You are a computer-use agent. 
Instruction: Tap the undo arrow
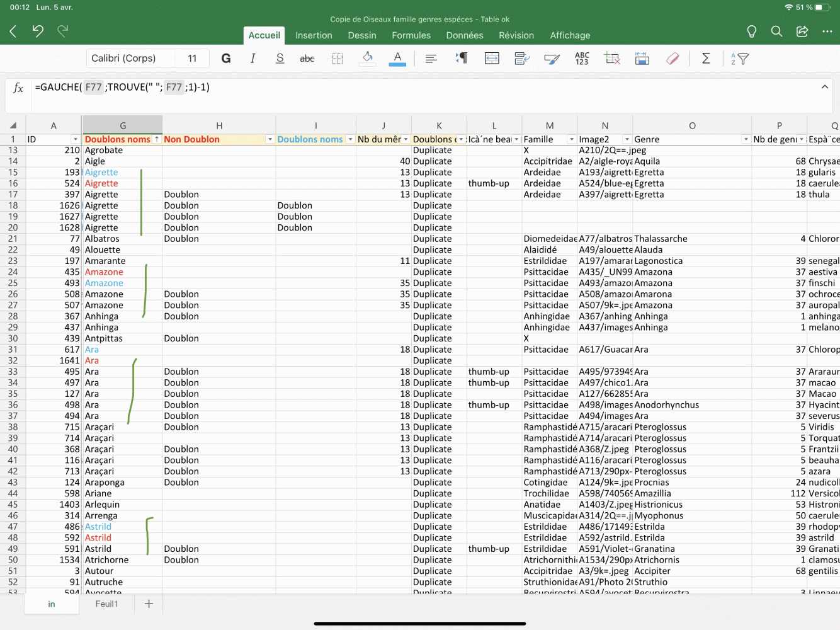[x=38, y=31]
